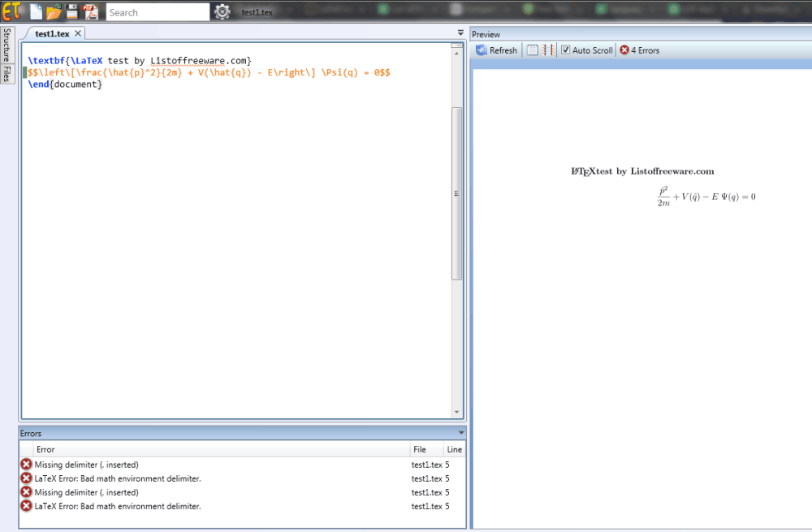Click the rendered equation in the preview

[706, 197]
